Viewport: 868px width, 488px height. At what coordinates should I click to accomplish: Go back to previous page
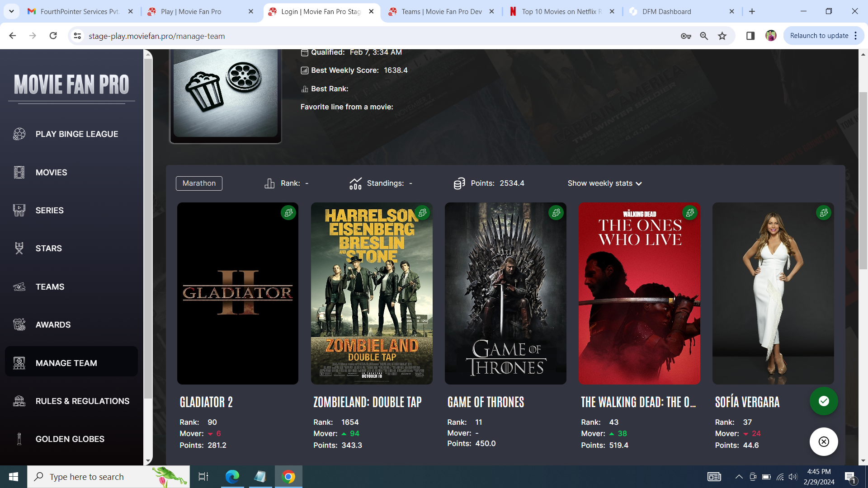click(12, 36)
